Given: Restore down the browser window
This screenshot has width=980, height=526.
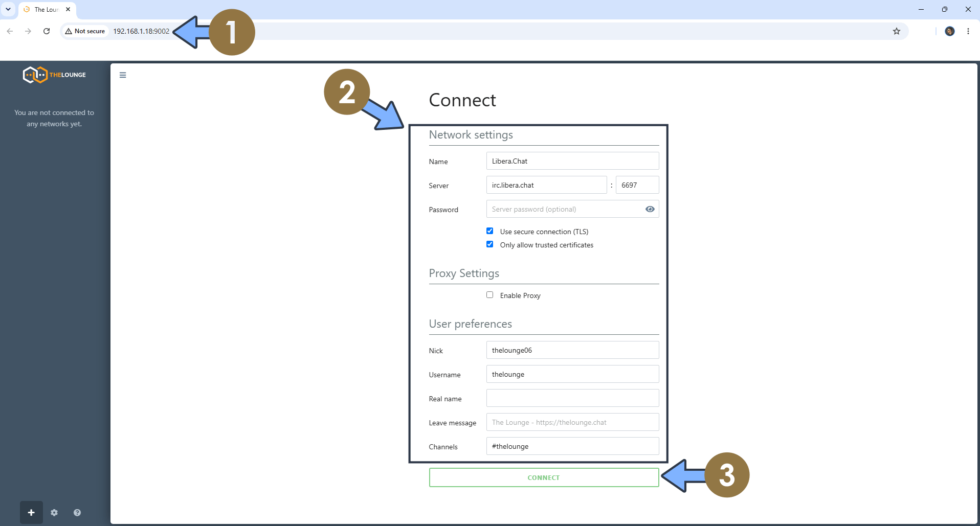Looking at the screenshot, I should [945, 9].
